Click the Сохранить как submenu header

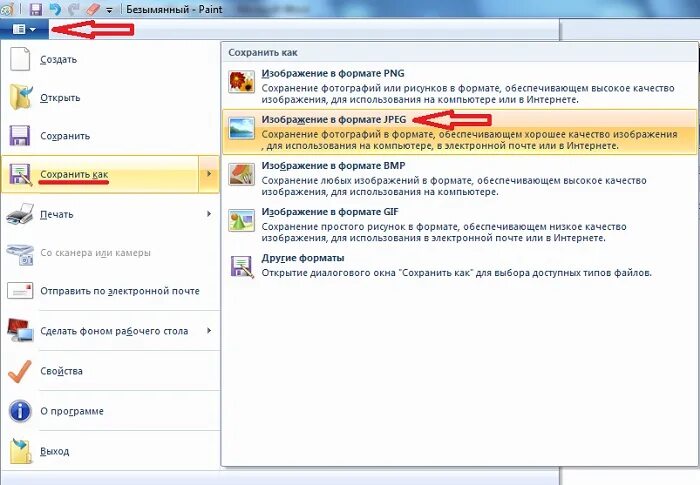262,52
